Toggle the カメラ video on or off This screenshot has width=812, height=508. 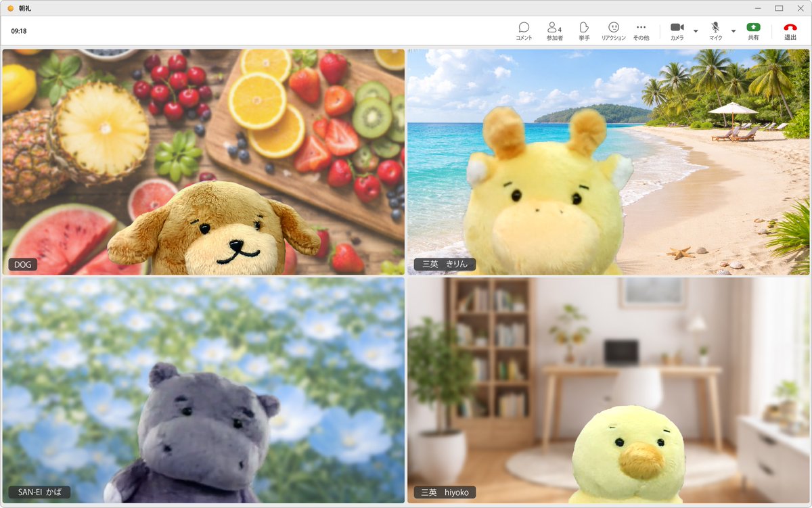point(677,31)
